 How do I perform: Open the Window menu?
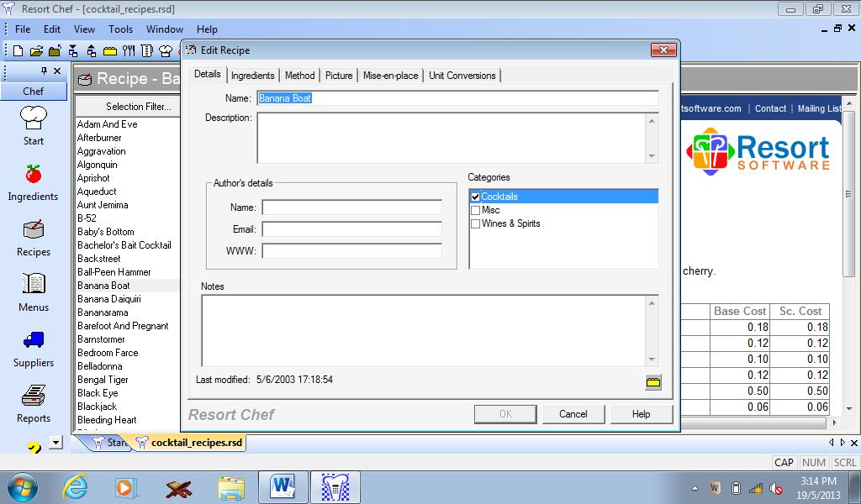[165, 29]
